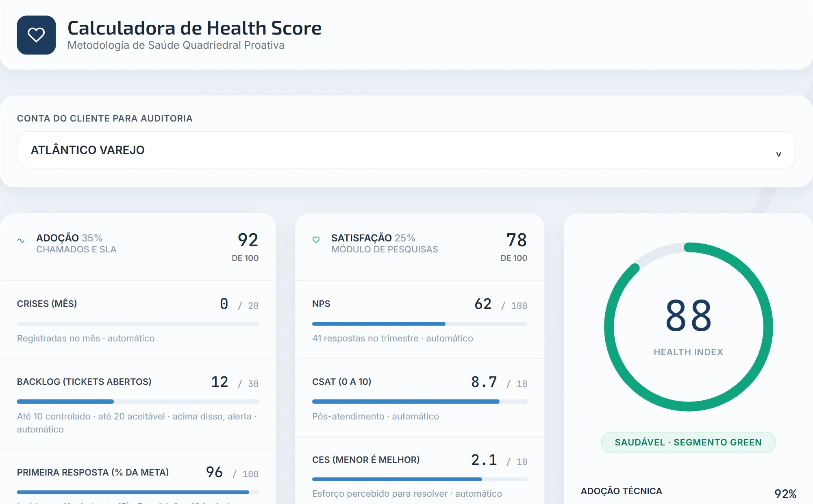
Task: Click the wave icon beside Adoção
Action: coord(21,241)
